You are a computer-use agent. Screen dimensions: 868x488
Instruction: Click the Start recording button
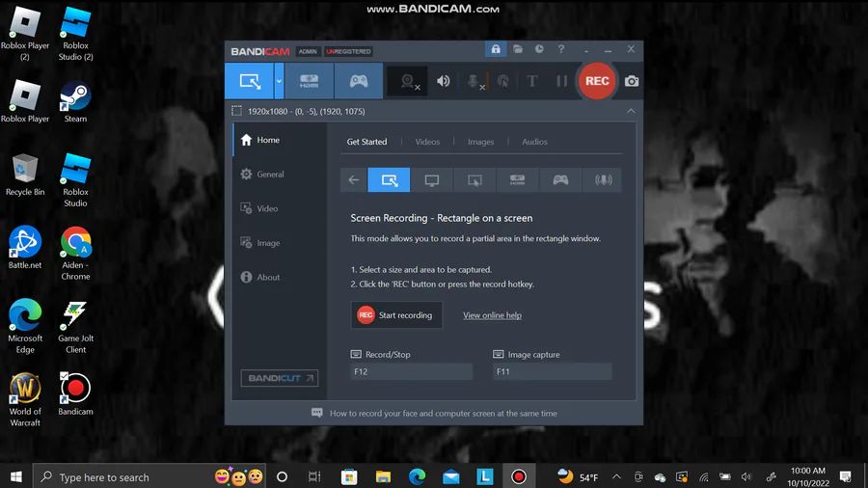(x=396, y=314)
